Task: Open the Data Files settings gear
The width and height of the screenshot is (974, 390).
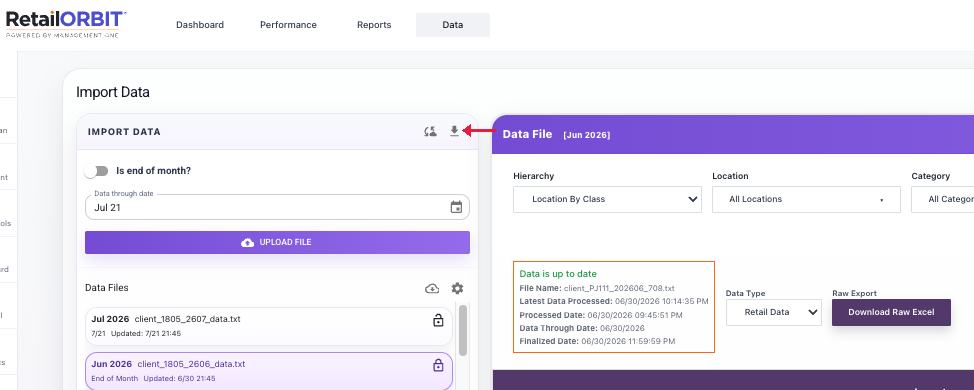Action: click(457, 288)
